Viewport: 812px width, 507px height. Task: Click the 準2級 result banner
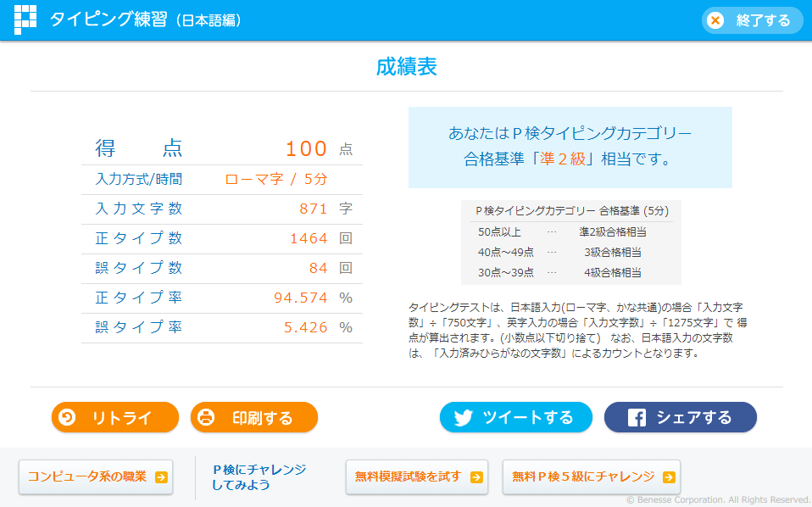click(570, 147)
